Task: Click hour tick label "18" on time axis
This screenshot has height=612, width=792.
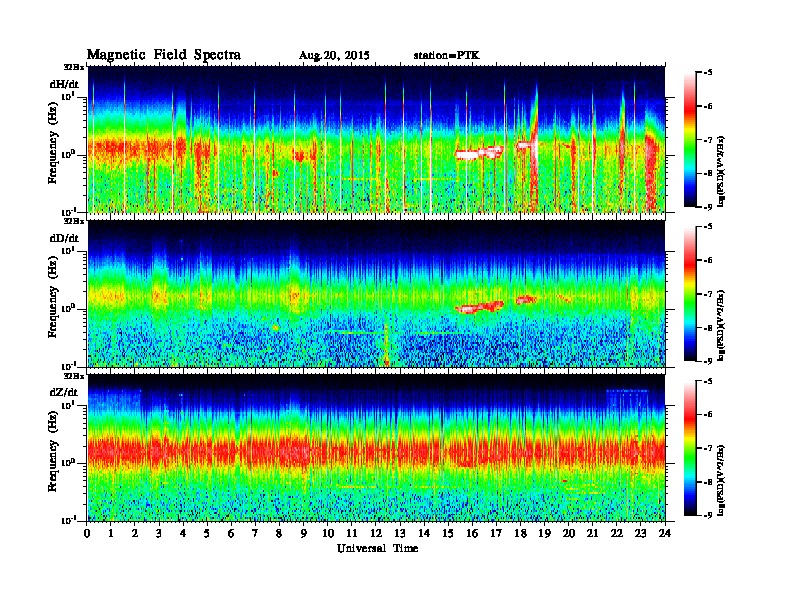Action: pyautogui.click(x=520, y=533)
